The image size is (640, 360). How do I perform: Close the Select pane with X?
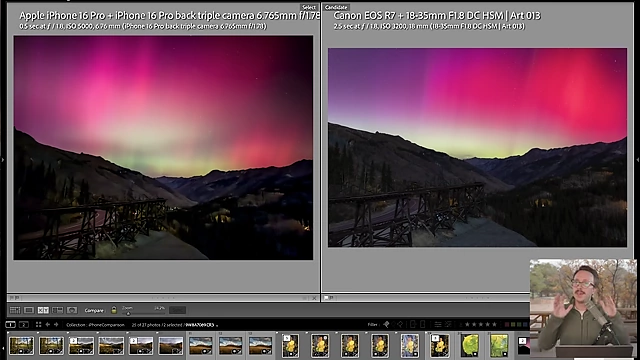pyautogui.click(x=314, y=298)
